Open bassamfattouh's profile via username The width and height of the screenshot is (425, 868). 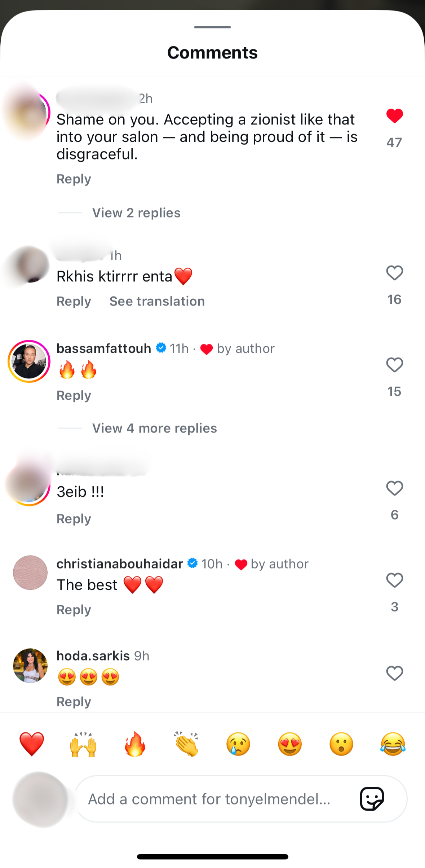tap(103, 348)
